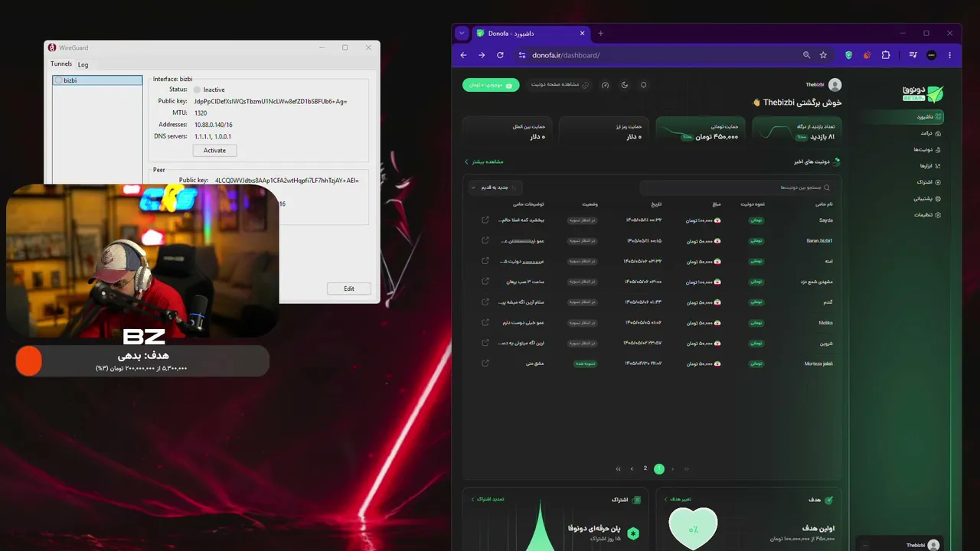Open Sayda donation details icon
Viewport: 980px width, 551px height.
(485, 220)
